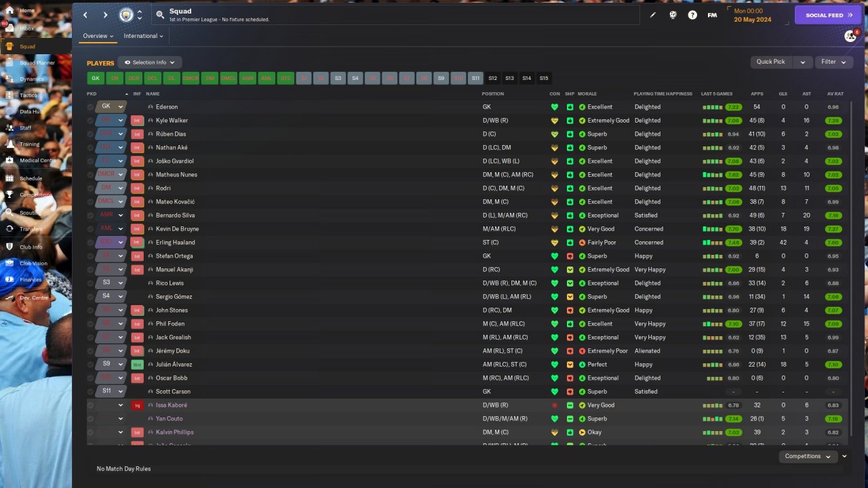Open Rico Lewis's S3 position dropdown
The image size is (868, 488).
coord(112,283)
